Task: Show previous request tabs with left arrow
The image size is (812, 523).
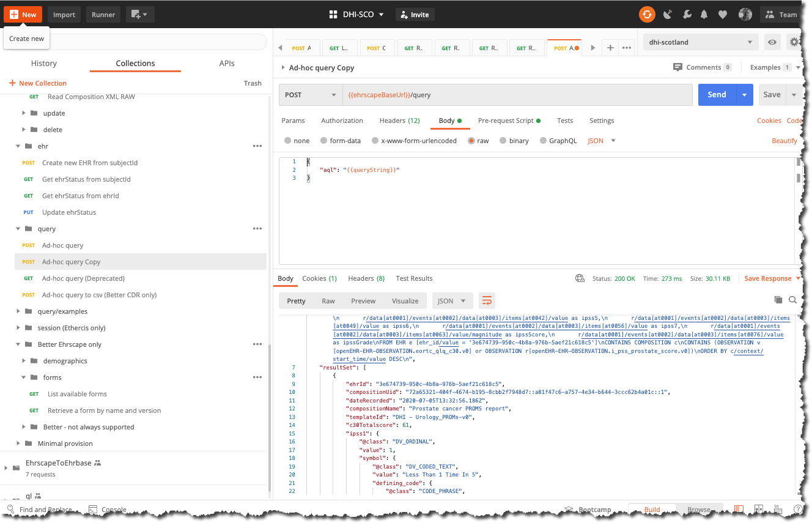Action: click(280, 48)
